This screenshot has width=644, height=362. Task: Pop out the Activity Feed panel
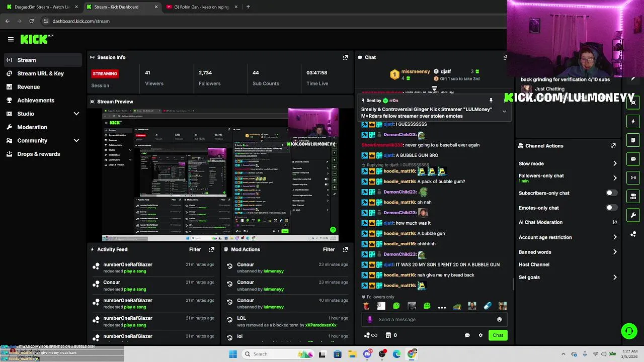(x=211, y=249)
